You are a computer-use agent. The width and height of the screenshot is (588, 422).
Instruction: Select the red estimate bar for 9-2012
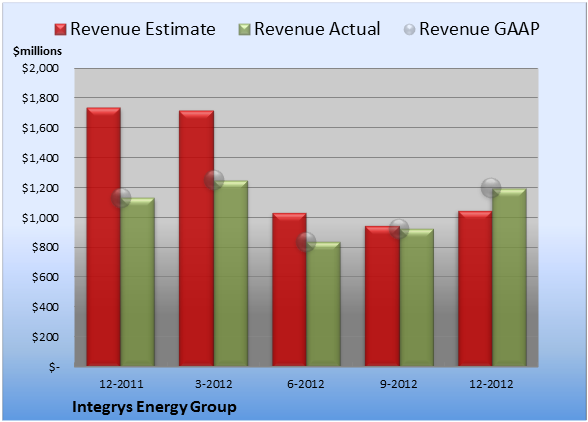click(x=382, y=296)
